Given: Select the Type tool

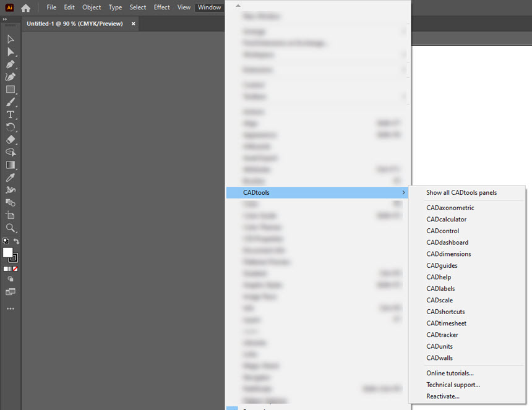Looking at the screenshot, I should click(x=11, y=114).
